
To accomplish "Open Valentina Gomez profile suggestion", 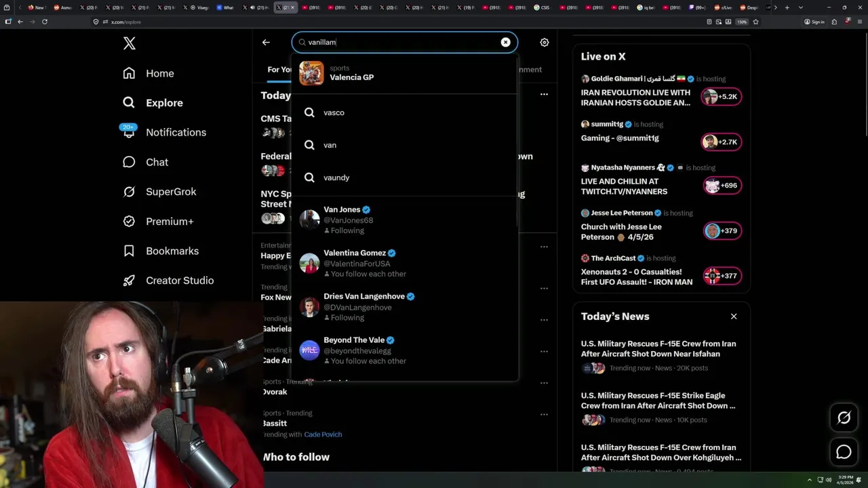I will click(405, 263).
